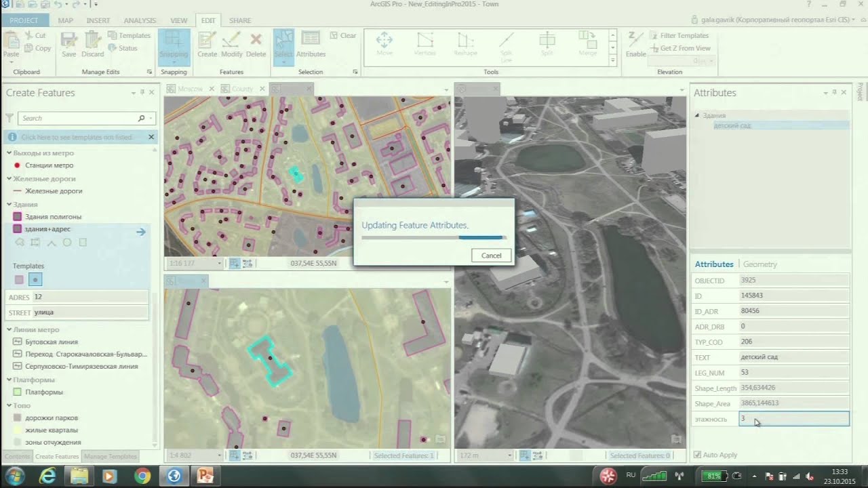Choose the Split Line tool
868x488 pixels.
point(506,46)
